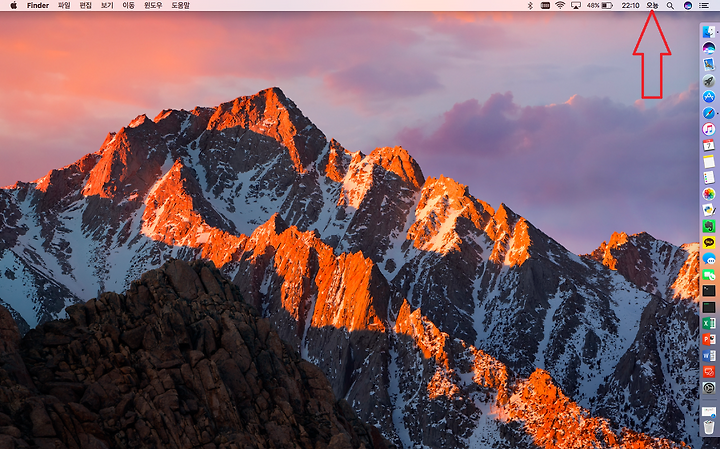This screenshot has height=449, width=720.
Task: Launch the Python IDLE icon in Dock
Action: coord(709,210)
